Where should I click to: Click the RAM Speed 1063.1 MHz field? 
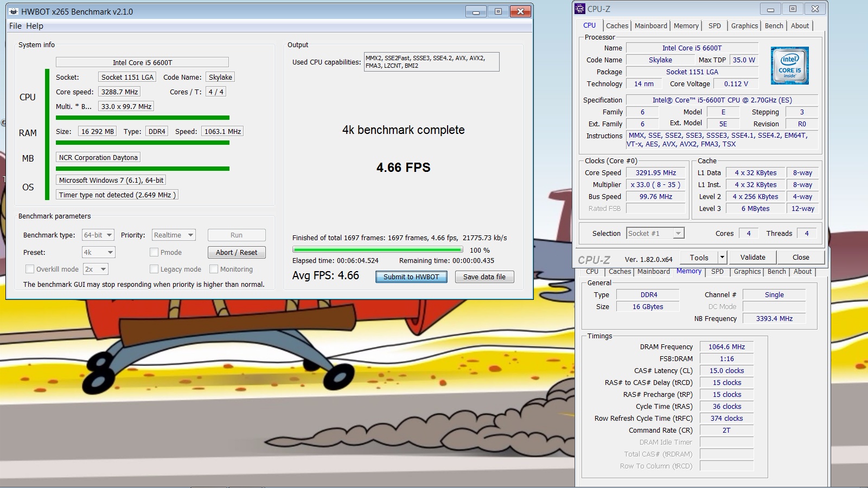tap(222, 131)
